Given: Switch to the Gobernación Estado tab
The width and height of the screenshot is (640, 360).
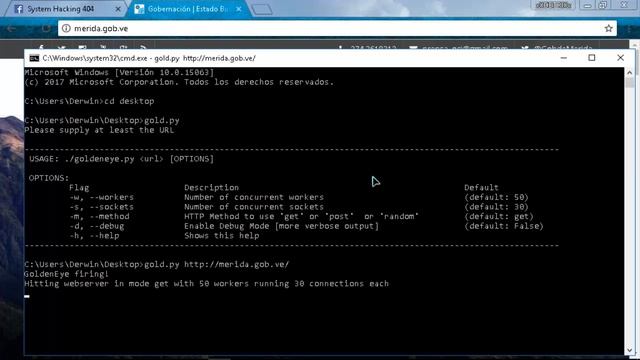Looking at the screenshot, I should (187, 9).
